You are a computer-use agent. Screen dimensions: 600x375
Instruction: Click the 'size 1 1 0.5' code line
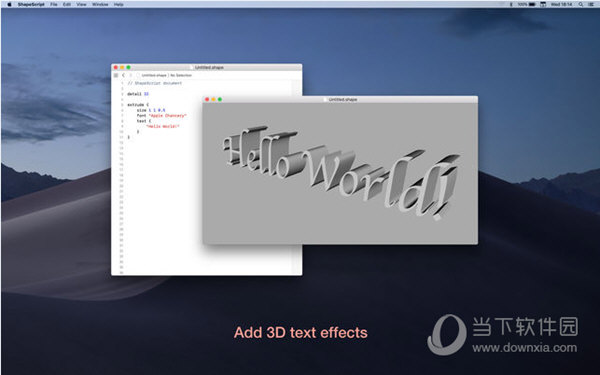coord(151,110)
